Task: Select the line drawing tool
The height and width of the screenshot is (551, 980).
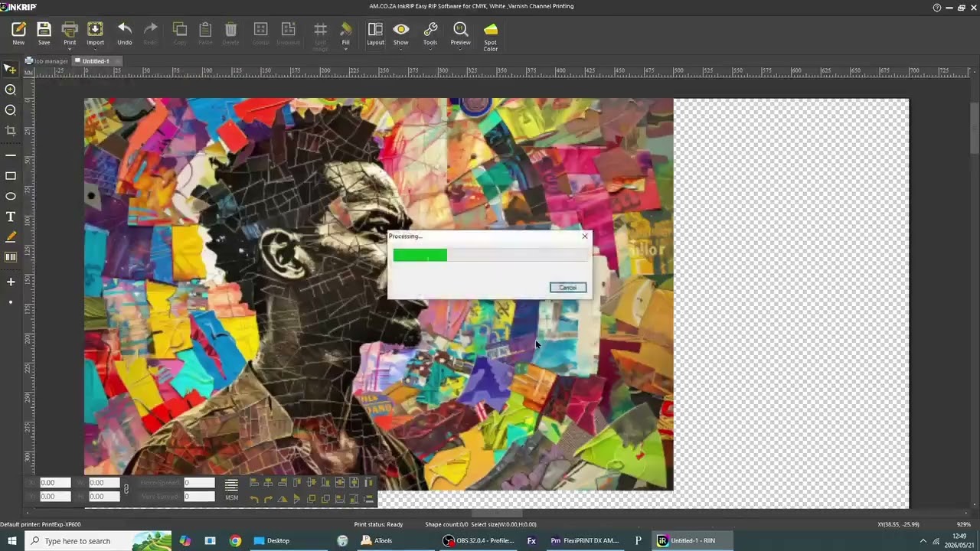Action: pos(11,155)
